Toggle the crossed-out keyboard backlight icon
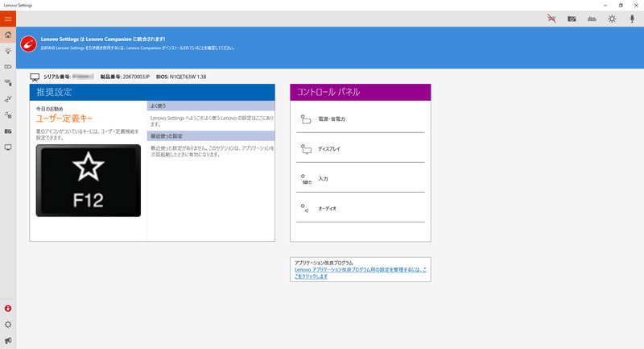The width and height of the screenshot is (644, 349). (x=551, y=19)
